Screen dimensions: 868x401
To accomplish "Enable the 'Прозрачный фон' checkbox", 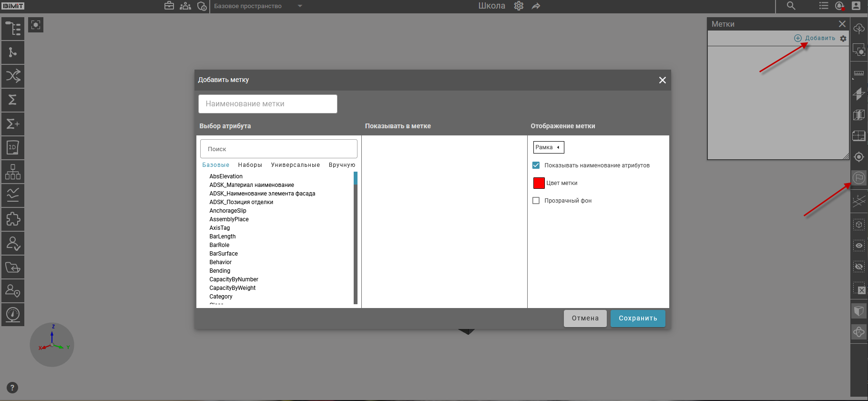I will point(536,201).
